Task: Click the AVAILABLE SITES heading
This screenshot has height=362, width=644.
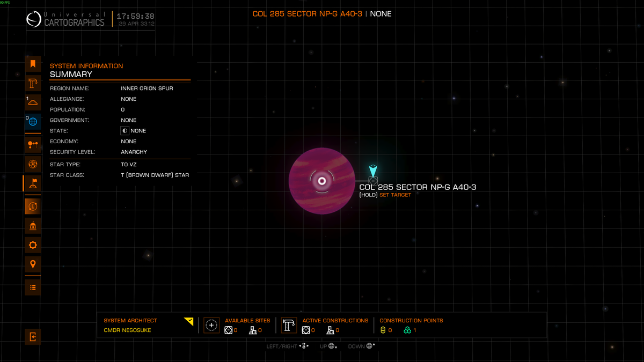Action: 247,321
